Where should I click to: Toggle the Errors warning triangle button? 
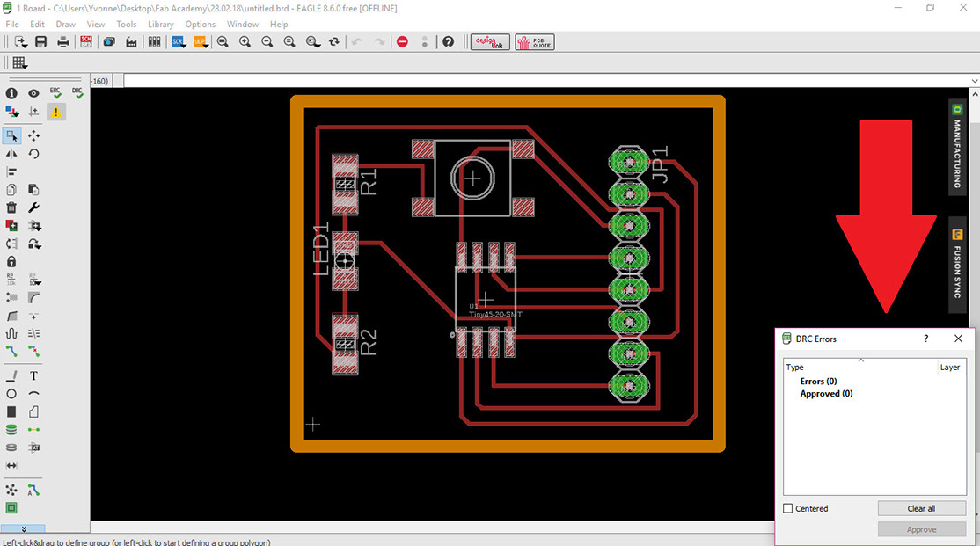pyautogui.click(x=55, y=112)
